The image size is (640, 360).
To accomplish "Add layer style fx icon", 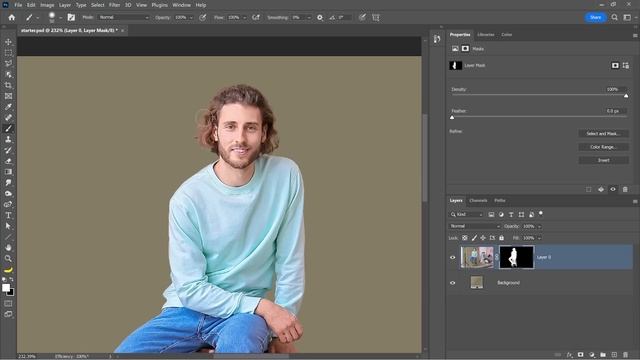I will pyautogui.click(x=569, y=355).
